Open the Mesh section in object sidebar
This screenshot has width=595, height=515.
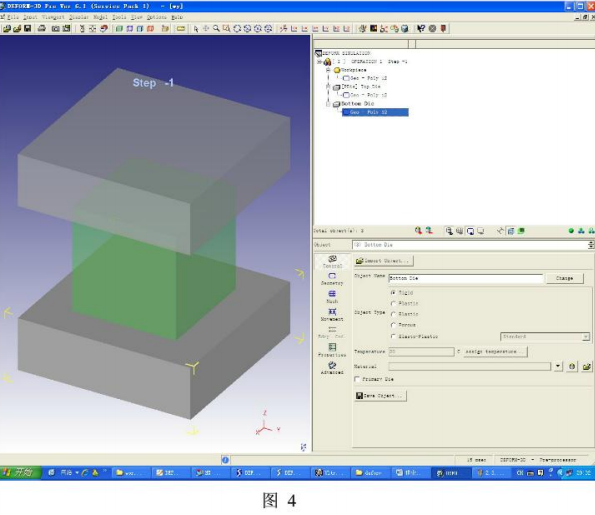332,296
